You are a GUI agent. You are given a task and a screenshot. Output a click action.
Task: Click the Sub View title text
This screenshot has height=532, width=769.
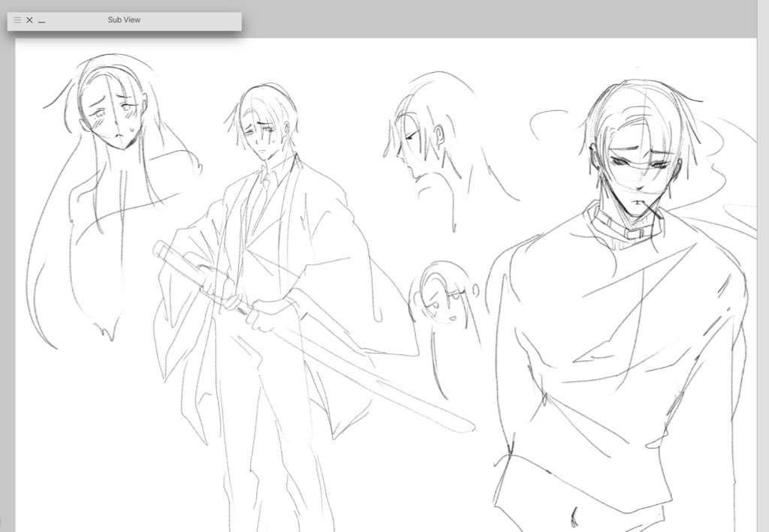tap(124, 20)
